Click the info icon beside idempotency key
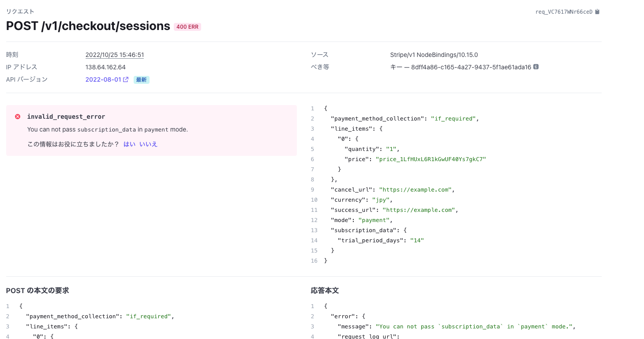 click(536, 67)
